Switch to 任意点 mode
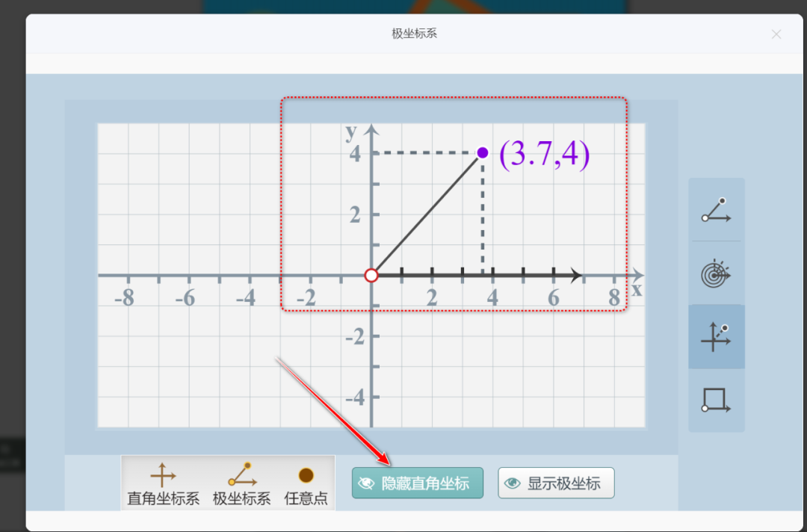This screenshot has width=807, height=532. point(306,482)
